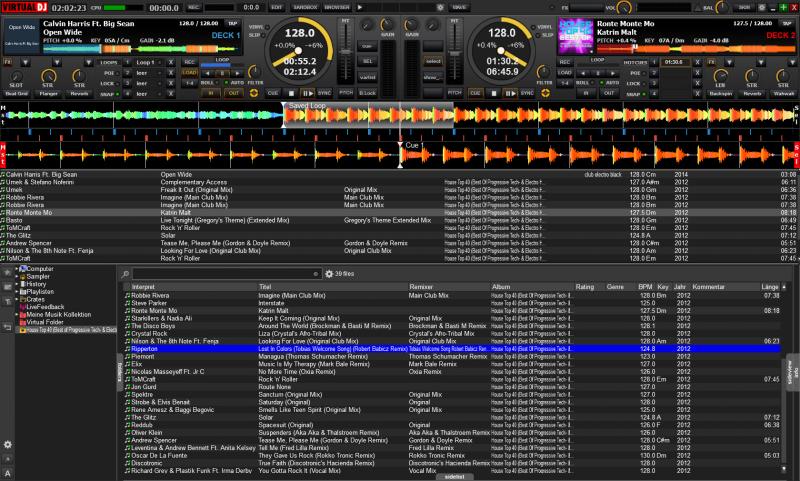This screenshot has height=481, width=800.
Task: Click the favorites star icon in the sidebar
Action: click(x=8, y=270)
